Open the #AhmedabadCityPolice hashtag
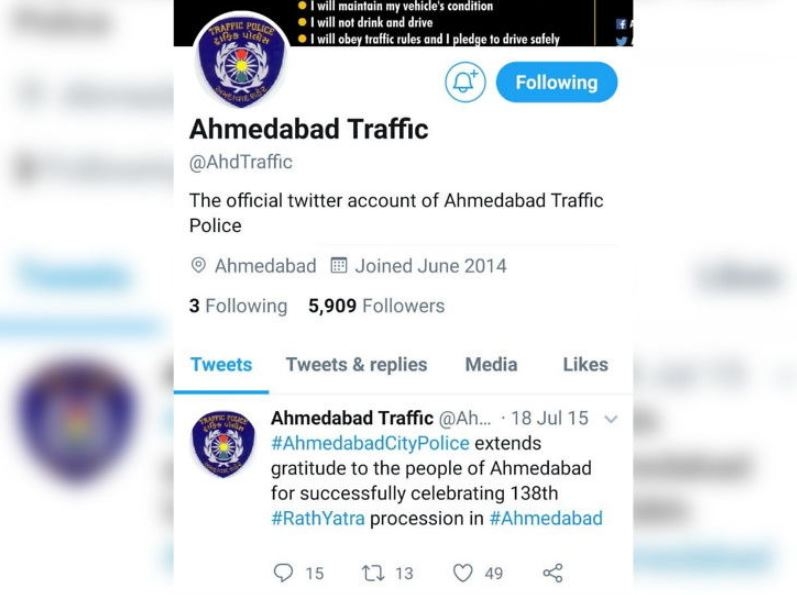The image size is (797, 595). click(x=370, y=443)
